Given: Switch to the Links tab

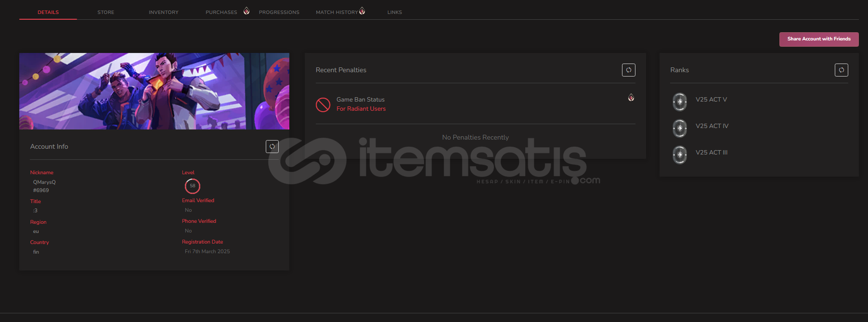Looking at the screenshot, I should (x=395, y=12).
